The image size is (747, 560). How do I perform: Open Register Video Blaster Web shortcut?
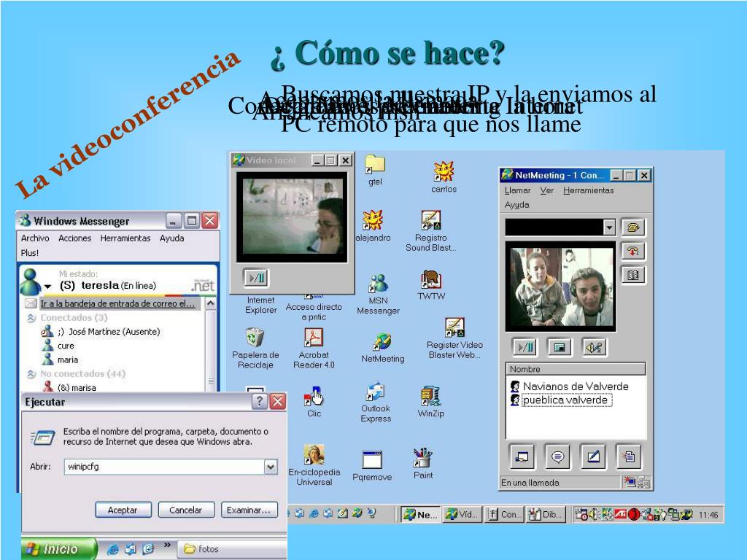pyautogui.click(x=454, y=338)
